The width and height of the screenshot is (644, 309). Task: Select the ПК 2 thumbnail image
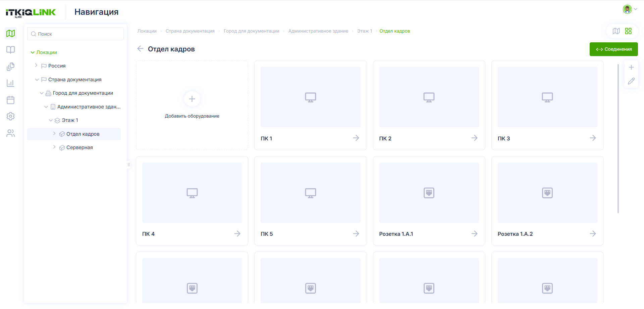click(x=429, y=97)
